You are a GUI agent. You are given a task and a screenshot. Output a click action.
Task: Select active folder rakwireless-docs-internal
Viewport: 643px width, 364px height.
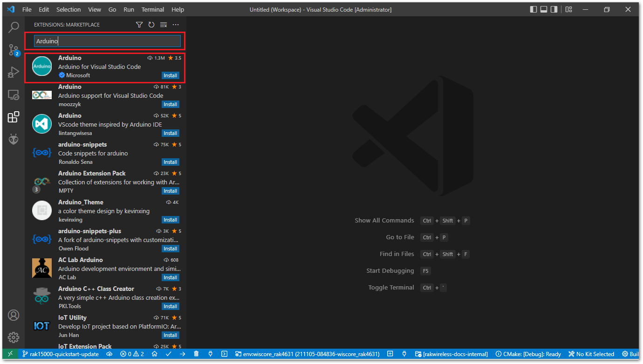[x=451, y=354]
